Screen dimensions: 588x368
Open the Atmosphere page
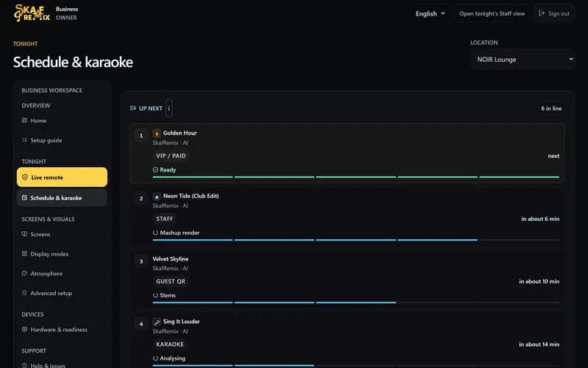[x=62, y=273]
